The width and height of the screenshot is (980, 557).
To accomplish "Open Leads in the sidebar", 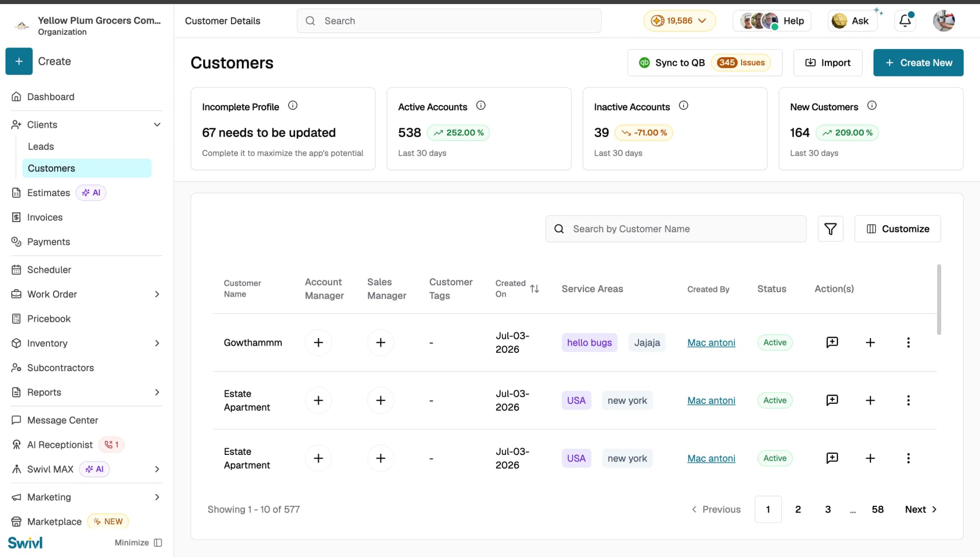I will click(41, 147).
